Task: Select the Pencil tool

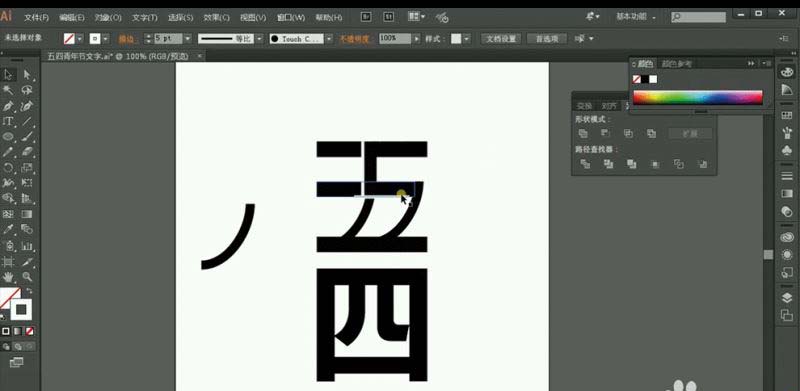Action: tap(8, 152)
